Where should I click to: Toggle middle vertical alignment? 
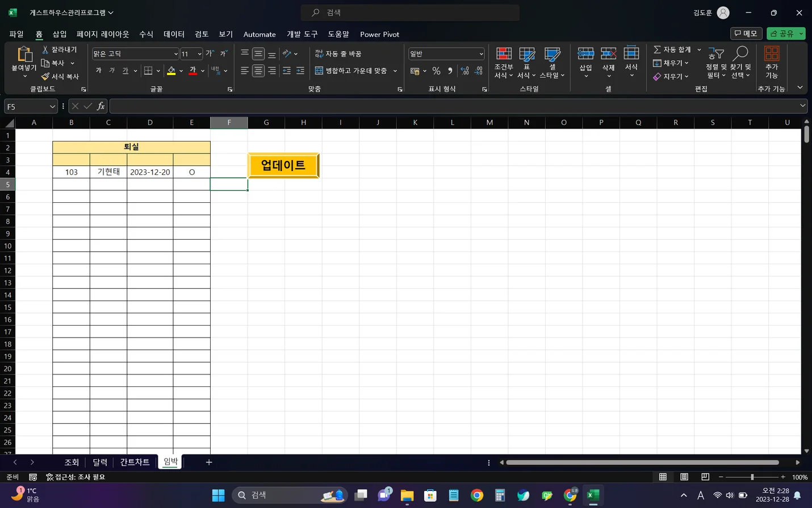(x=258, y=53)
